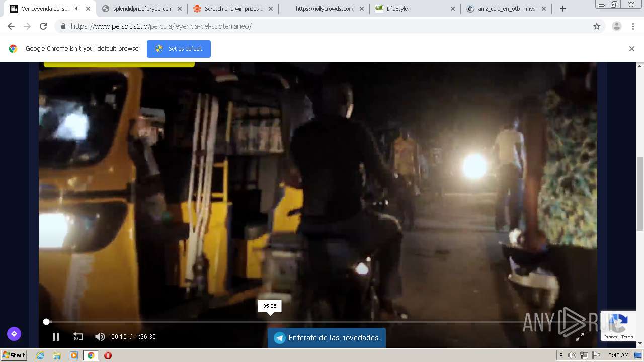
Task: Enter fullscreen video mode
Action: (580, 337)
